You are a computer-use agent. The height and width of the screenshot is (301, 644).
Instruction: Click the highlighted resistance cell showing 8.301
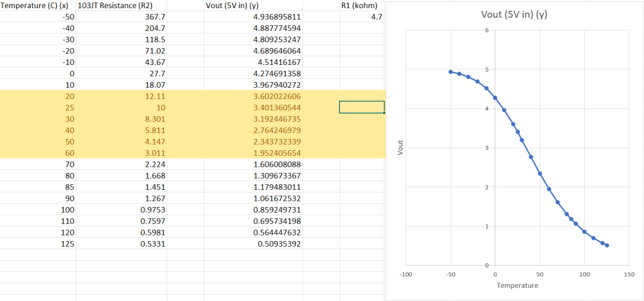point(121,119)
